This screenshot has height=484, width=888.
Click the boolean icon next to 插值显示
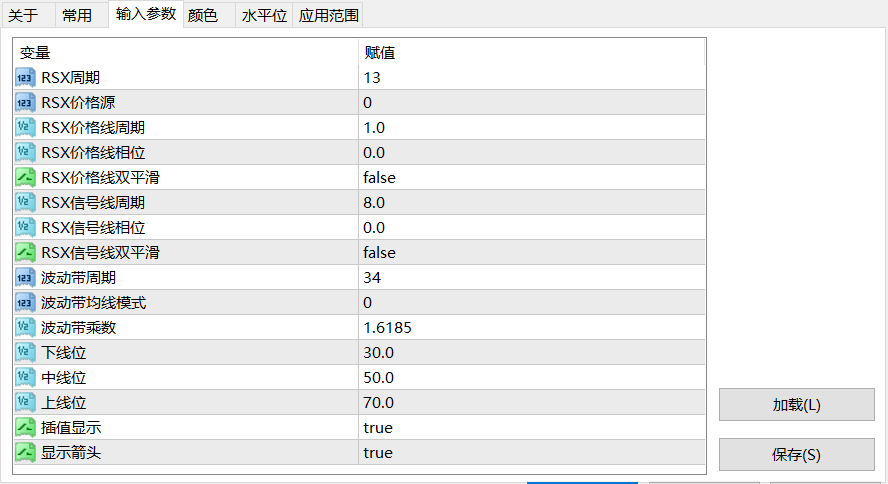pyautogui.click(x=25, y=428)
